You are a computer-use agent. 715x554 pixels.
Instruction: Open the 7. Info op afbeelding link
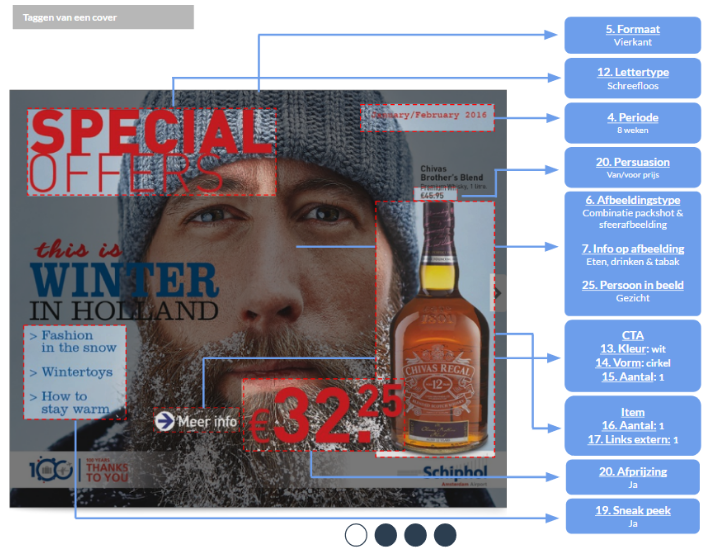(632, 249)
